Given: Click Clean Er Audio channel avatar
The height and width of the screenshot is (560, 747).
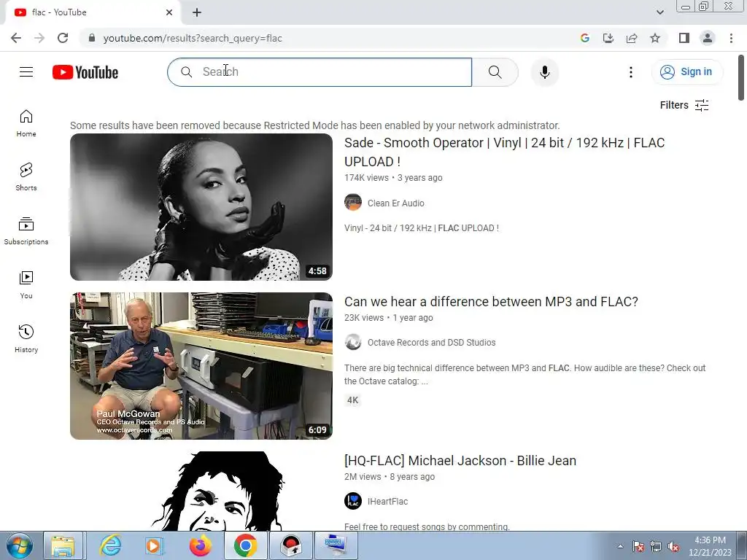Looking at the screenshot, I should (x=353, y=203).
